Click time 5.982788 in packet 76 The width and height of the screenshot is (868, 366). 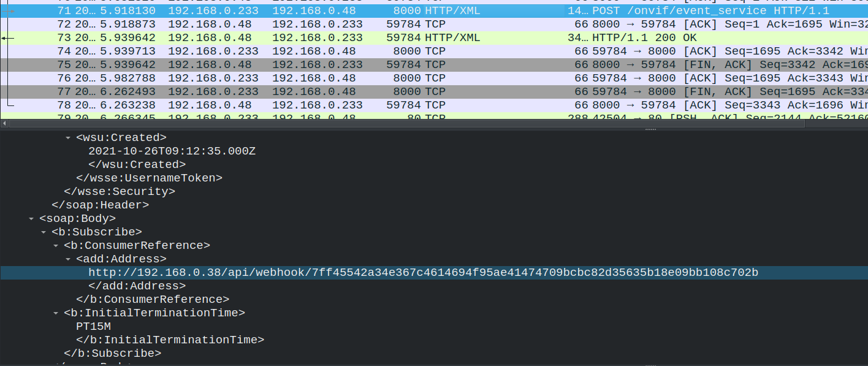128,78
